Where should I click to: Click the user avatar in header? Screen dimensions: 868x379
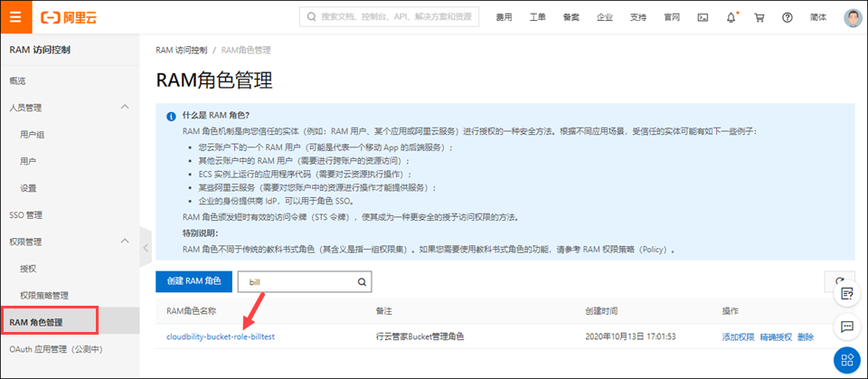pyautogui.click(x=852, y=17)
